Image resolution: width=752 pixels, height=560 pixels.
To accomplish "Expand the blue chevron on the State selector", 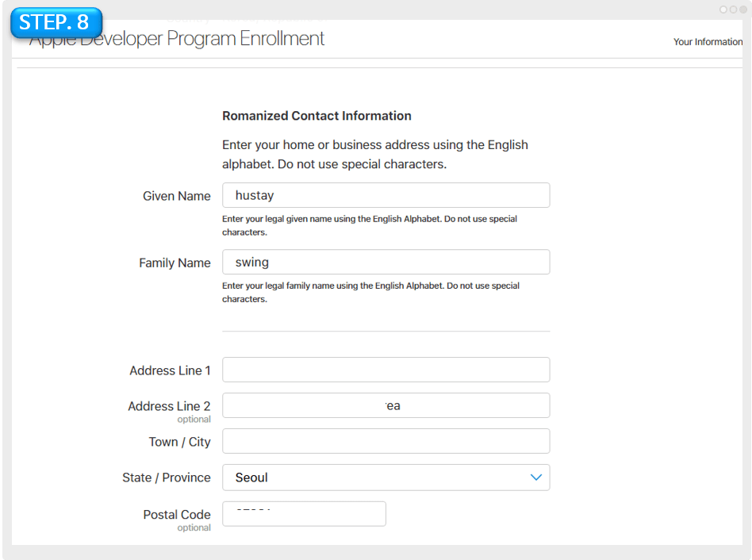I will coord(537,478).
